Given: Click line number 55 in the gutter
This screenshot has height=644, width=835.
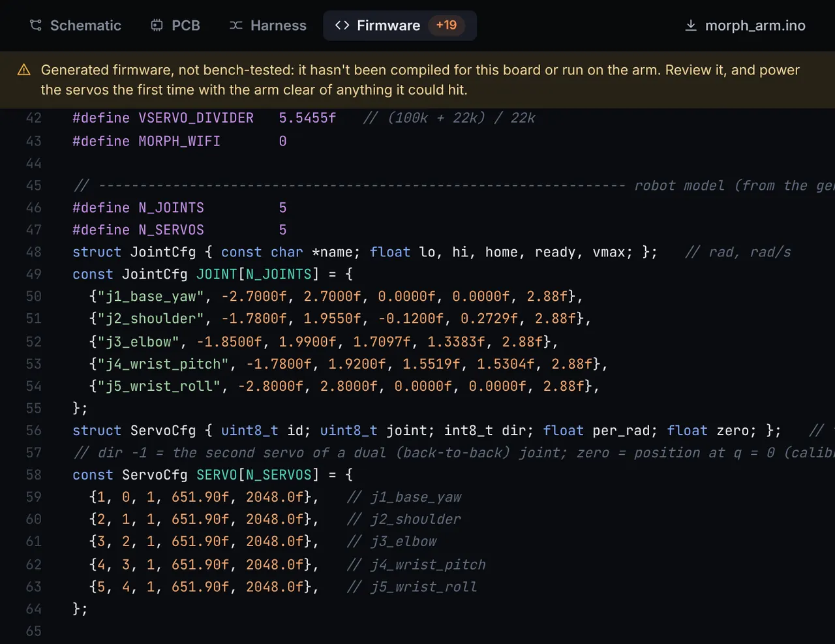Looking at the screenshot, I should coord(33,408).
